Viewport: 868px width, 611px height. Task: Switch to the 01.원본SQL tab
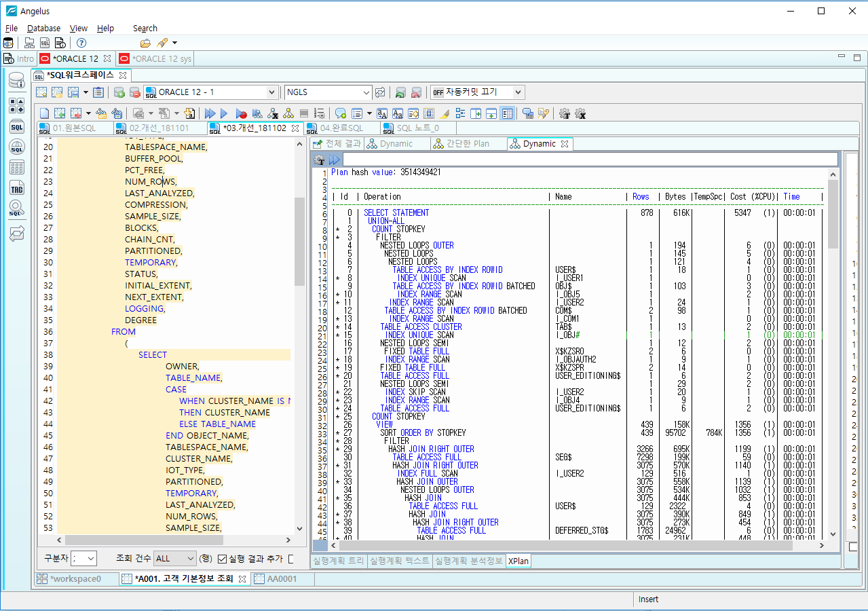75,128
